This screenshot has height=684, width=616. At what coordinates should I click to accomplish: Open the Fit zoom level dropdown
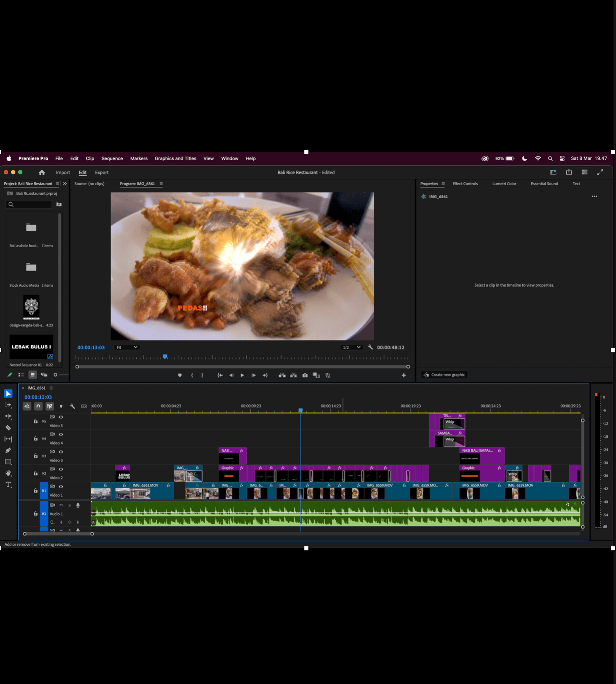[127, 347]
